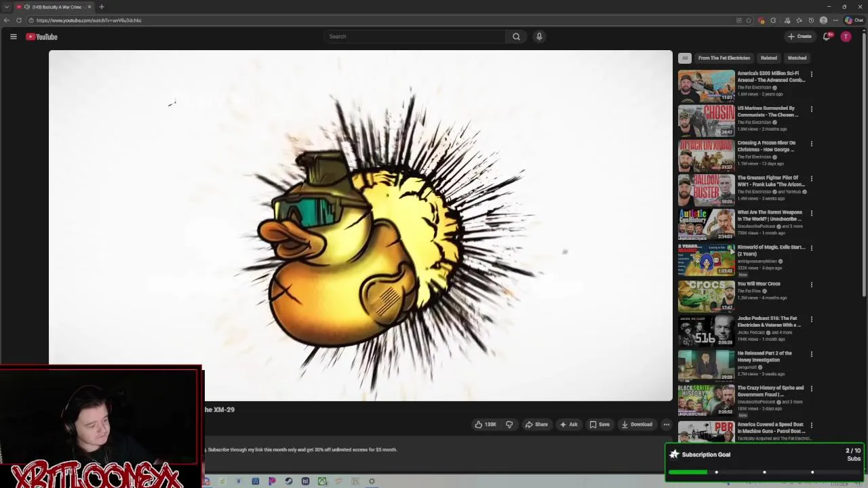Activate voice search microphone
868x488 pixels.
point(539,37)
